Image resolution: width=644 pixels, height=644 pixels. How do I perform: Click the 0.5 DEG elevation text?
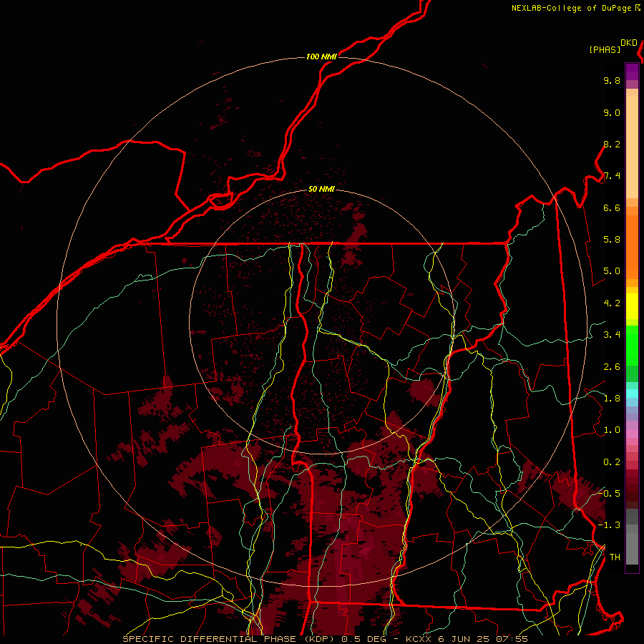point(363,639)
